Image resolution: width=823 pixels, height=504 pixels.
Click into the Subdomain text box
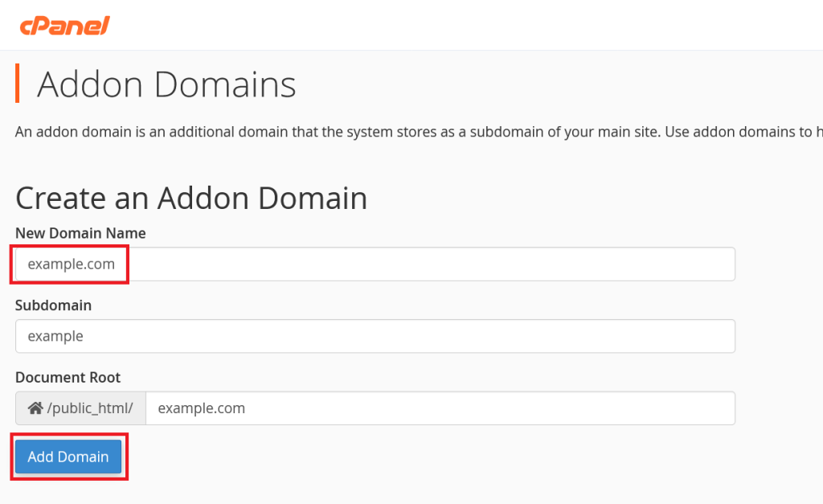point(375,336)
